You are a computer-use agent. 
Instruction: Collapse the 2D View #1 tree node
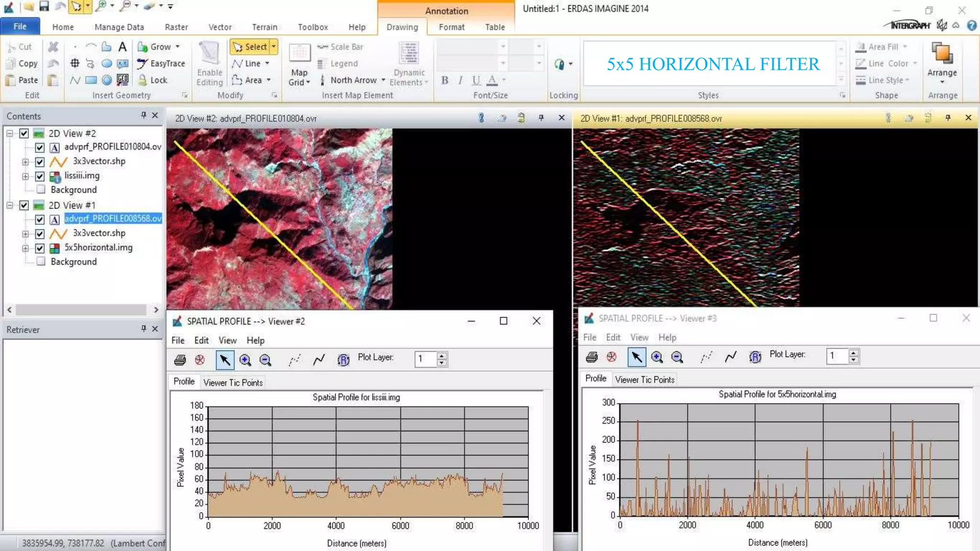(x=10, y=205)
